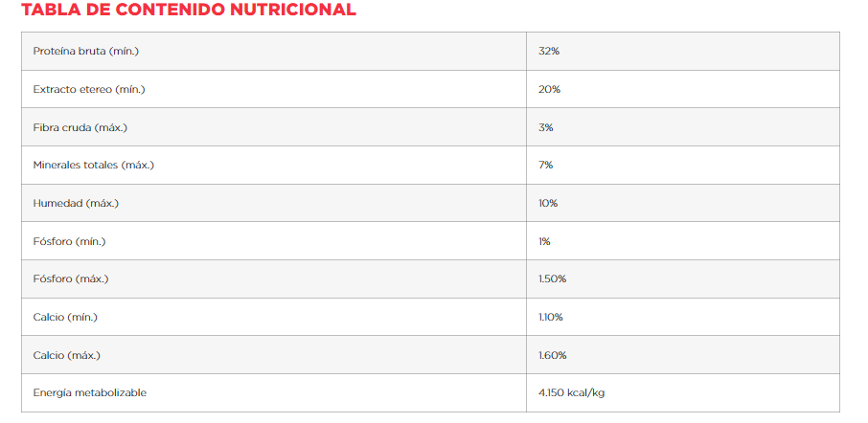The width and height of the screenshot is (868, 423).
Task: Click the 10% humidity value
Action: pos(548,203)
